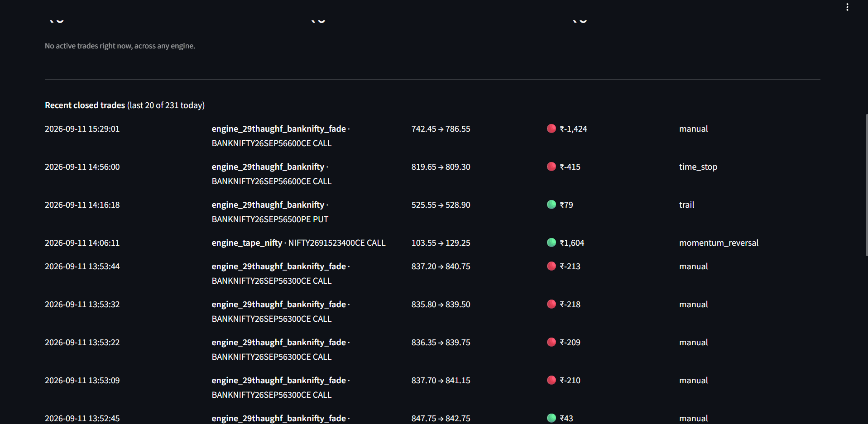868x424 pixels.
Task: Click price range 742.45 → 786.55
Action: tap(441, 129)
